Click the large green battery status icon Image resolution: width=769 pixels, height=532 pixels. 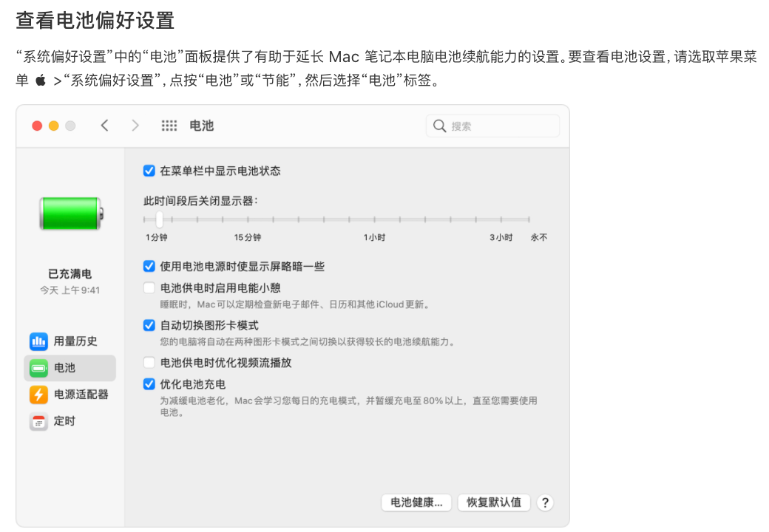[x=70, y=214]
